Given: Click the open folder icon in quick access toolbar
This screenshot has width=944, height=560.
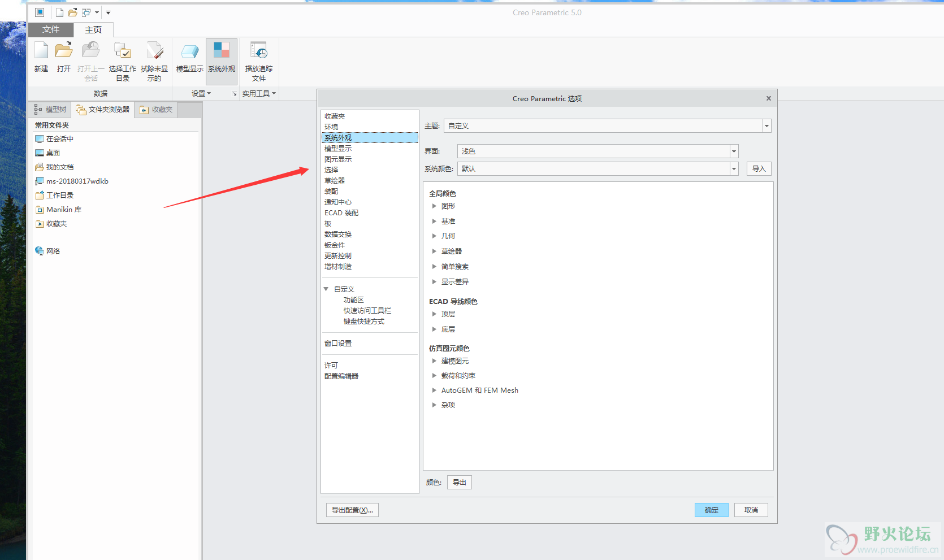Looking at the screenshot, I should [73, 12].
